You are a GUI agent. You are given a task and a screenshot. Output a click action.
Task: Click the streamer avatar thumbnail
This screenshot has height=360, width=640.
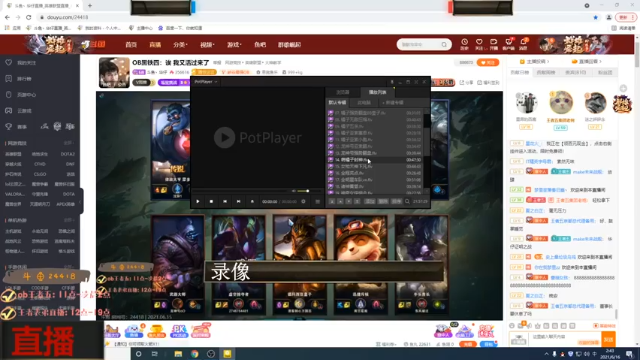point(114,73)
